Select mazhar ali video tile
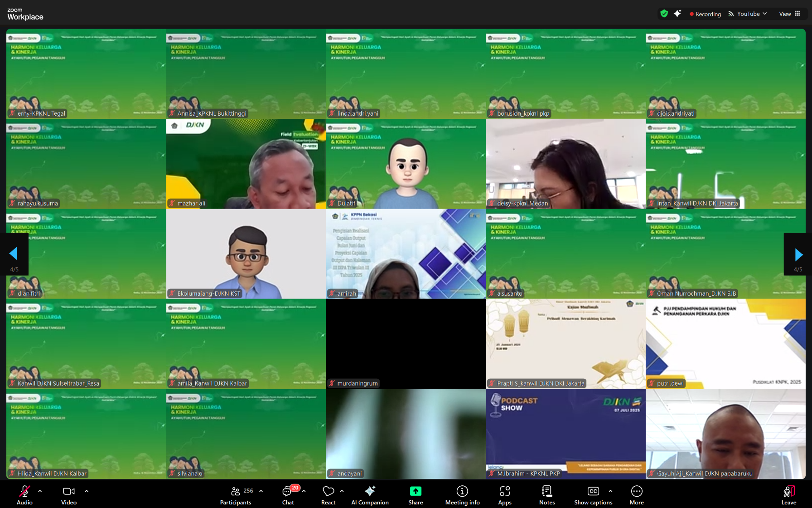Image resolution: width=812 pixels, height=508 pixels. pyautogui.click(x=246, y=164)
